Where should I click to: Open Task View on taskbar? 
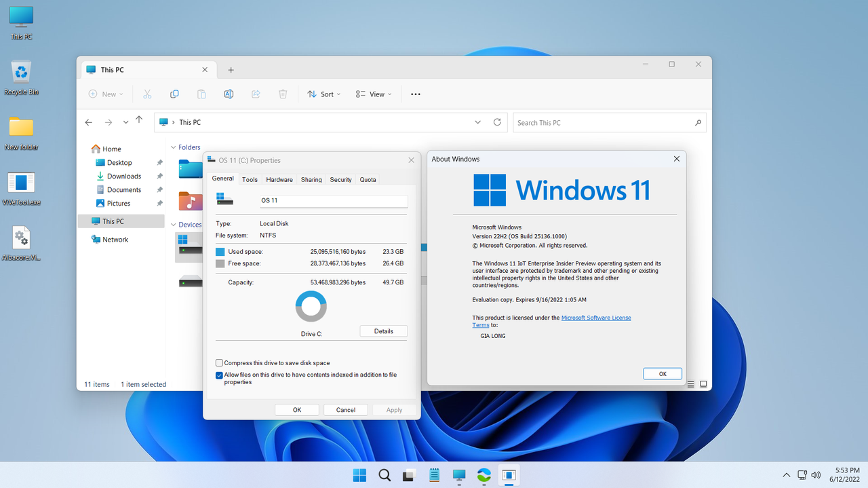tap(409, 475)
